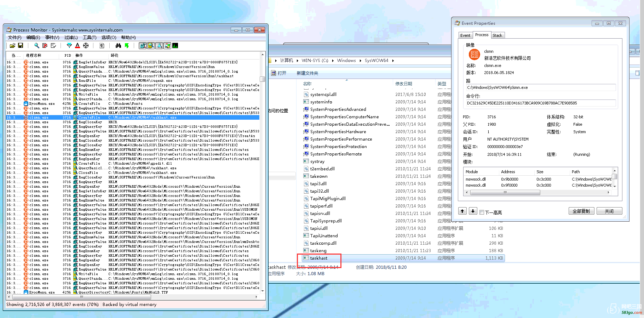Switch to the Event tab in Event Properties
Image resolution: width=644 pixels, height=318 pixels.
(465, 35)
